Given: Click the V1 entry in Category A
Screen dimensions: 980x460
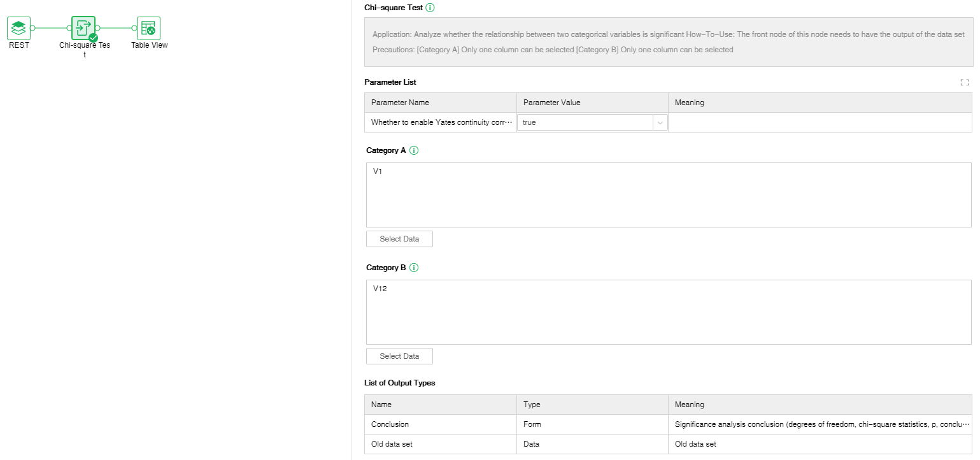Looking at the screenshot, I should coord(378,171).
